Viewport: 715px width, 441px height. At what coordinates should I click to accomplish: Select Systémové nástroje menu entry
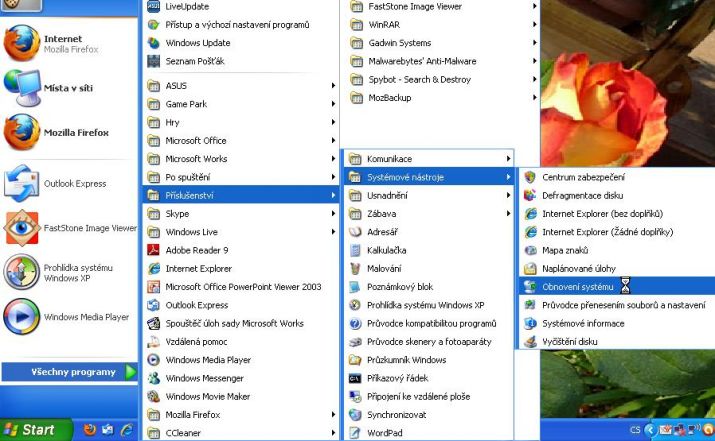coord(429,177)
